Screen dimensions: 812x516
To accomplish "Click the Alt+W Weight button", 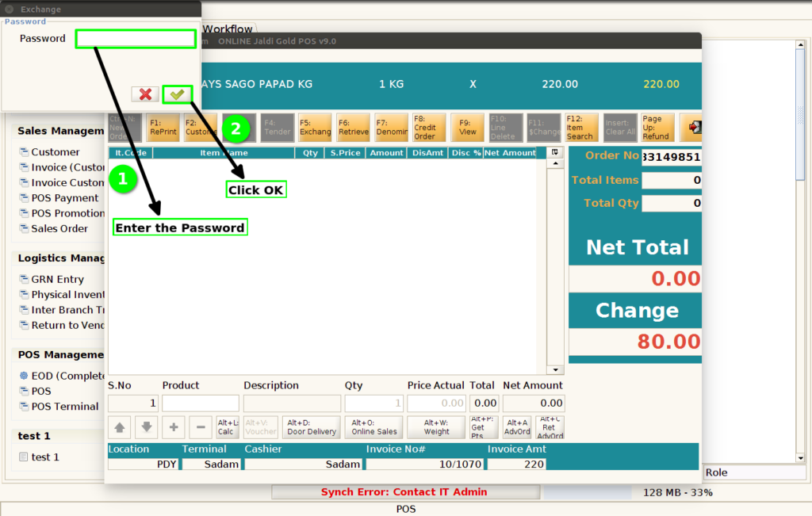I will (436, 427).
